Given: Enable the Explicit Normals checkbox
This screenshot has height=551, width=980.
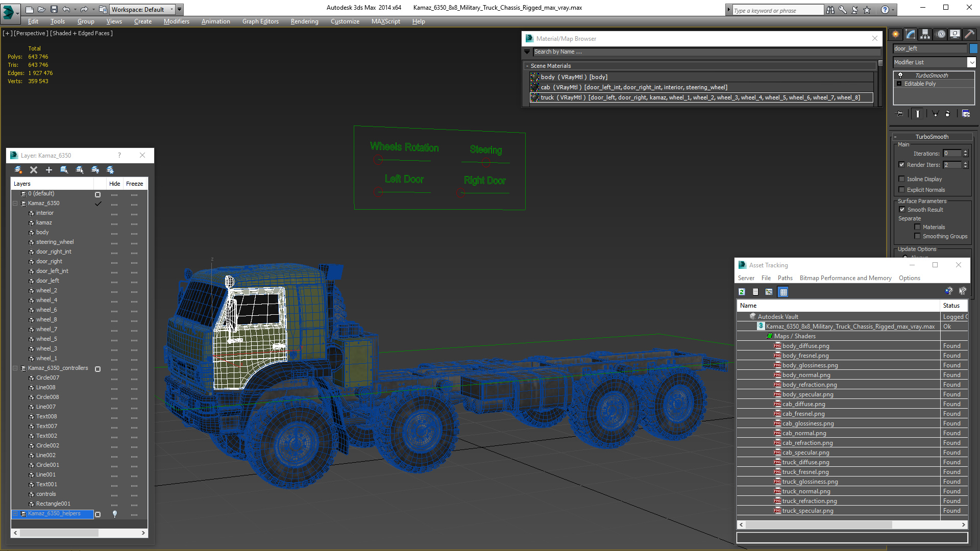Looking at the screenshot, I should click(x=901, y=190).
